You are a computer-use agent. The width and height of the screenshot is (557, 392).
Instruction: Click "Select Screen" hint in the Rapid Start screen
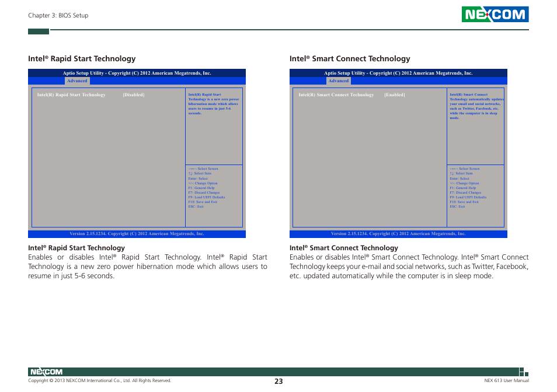coord(203,169)
